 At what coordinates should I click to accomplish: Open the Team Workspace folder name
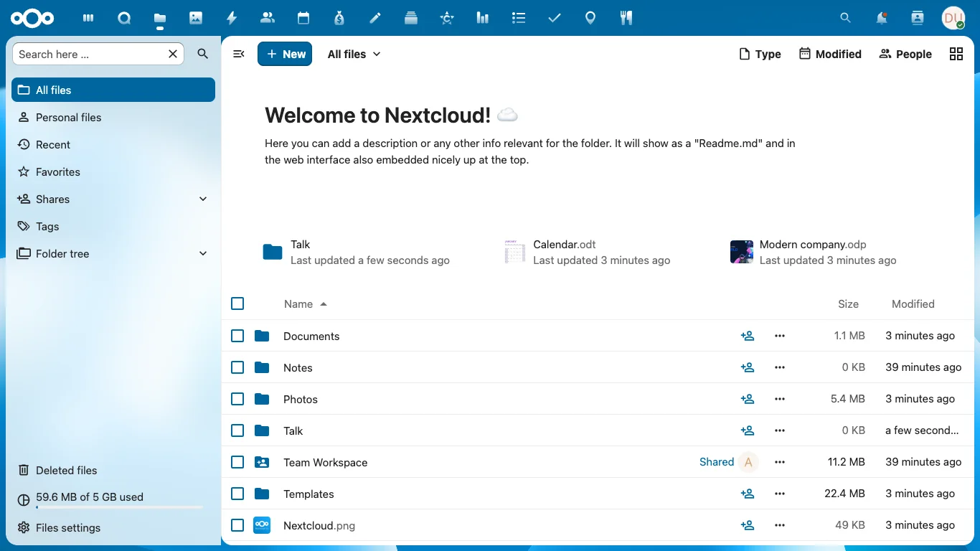(x=325, y=462)
